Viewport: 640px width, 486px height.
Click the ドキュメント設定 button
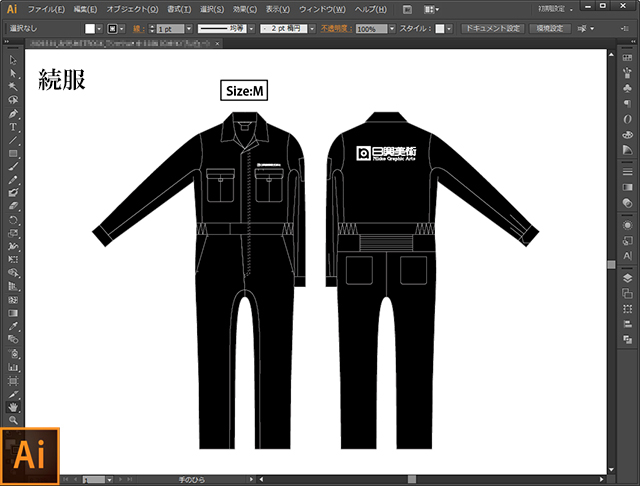point(493,29)
